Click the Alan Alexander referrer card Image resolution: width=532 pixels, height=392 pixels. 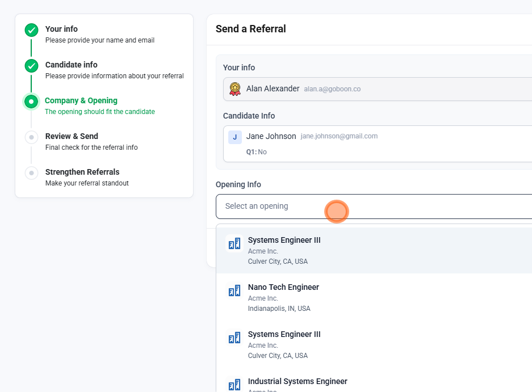click(x=378, y=89)
